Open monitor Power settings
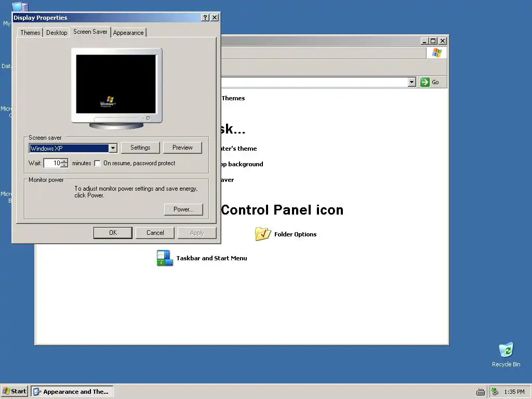532x399 pixels. pyautogui.click(x=183, y=209)
